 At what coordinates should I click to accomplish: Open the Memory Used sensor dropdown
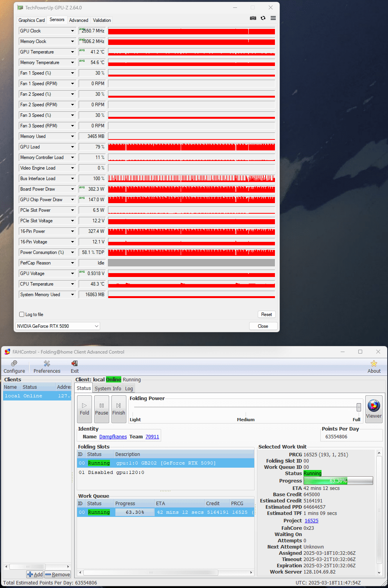[x=72, y=136]
